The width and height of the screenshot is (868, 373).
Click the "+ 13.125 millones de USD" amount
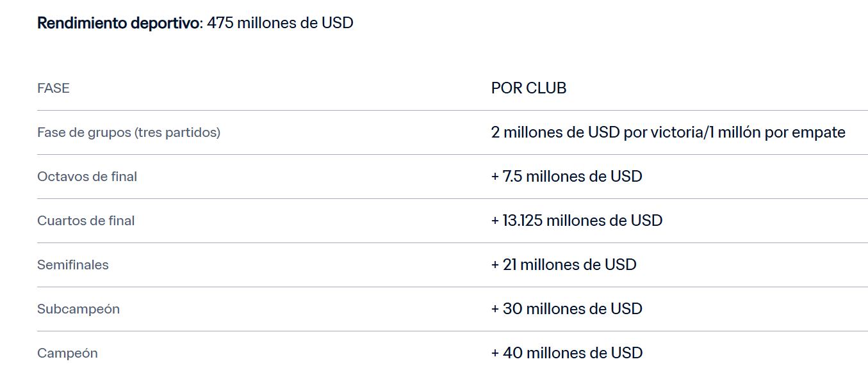pos(577,221)
